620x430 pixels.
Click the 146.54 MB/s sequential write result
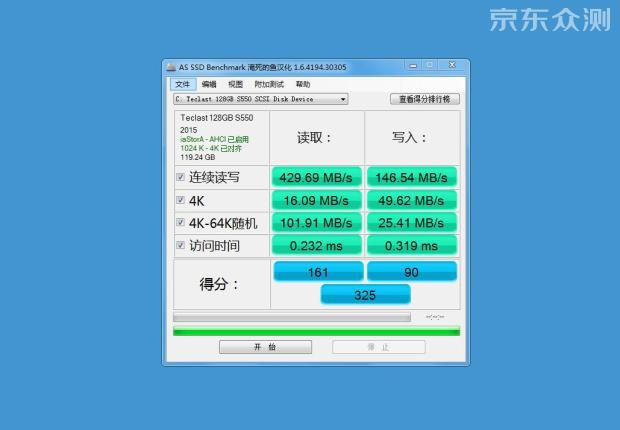coord(412,177)
